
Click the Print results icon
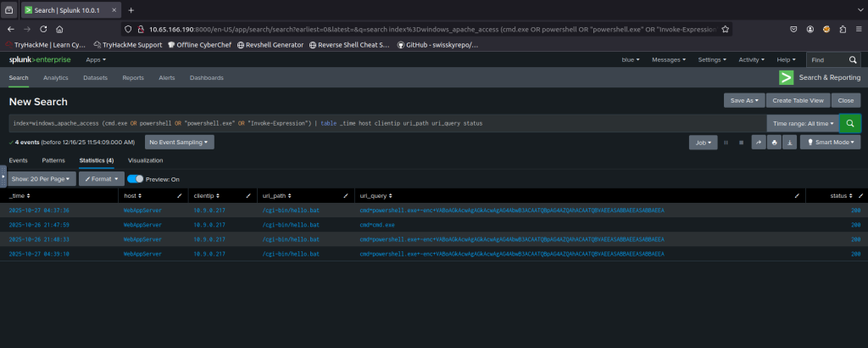774,143
